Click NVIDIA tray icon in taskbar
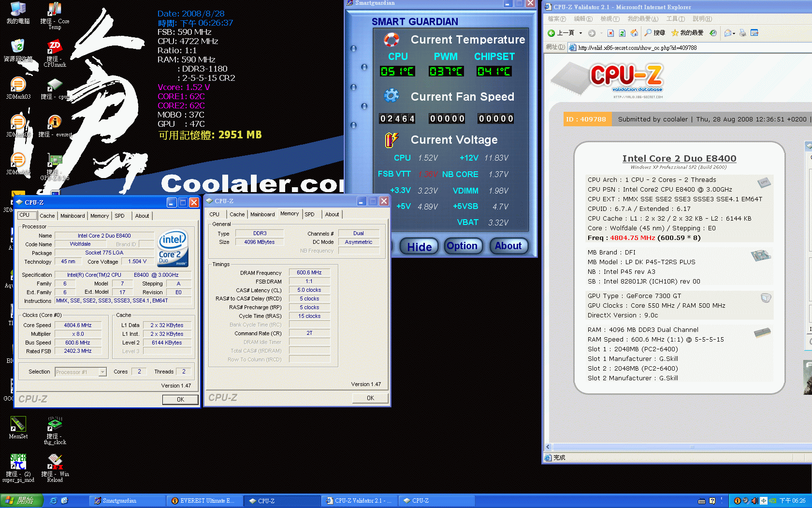Screen dimensions: 812x508 773,501
